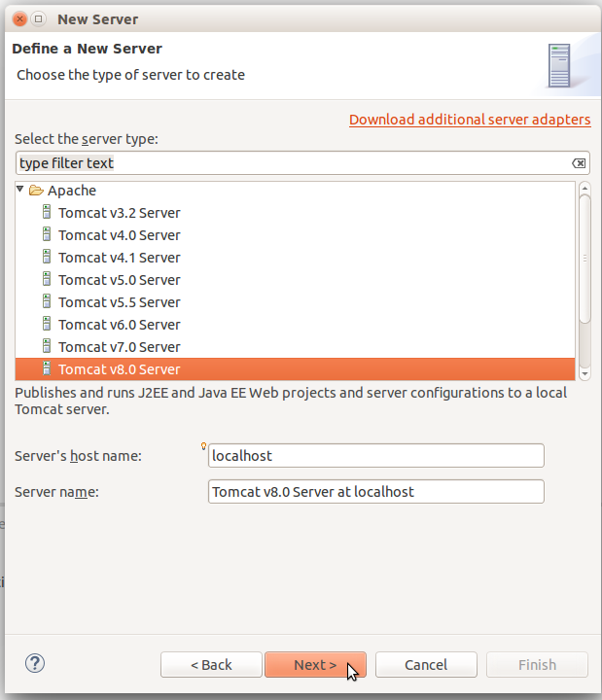Clear the filter text with the erase icon
602x700 pixels.
pyautogui.click(x=579, y=163)
